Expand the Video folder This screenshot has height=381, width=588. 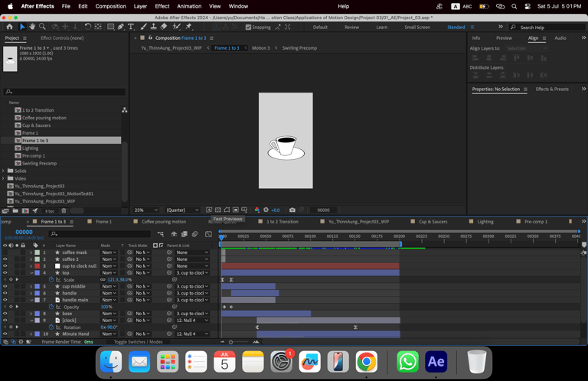[3, 178]
